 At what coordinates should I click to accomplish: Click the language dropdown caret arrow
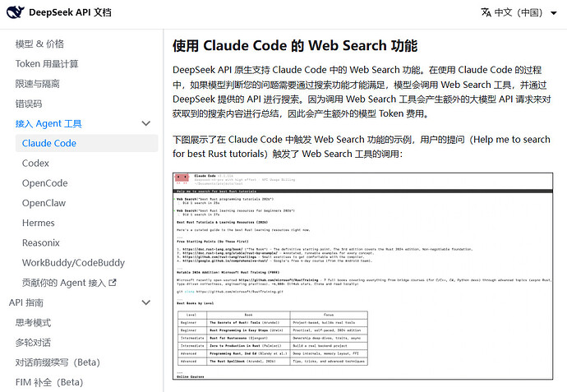(553, 13)
